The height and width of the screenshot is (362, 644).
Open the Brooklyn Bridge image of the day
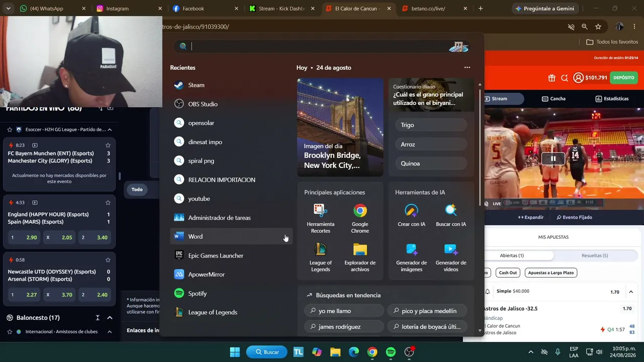pos(340,127)
